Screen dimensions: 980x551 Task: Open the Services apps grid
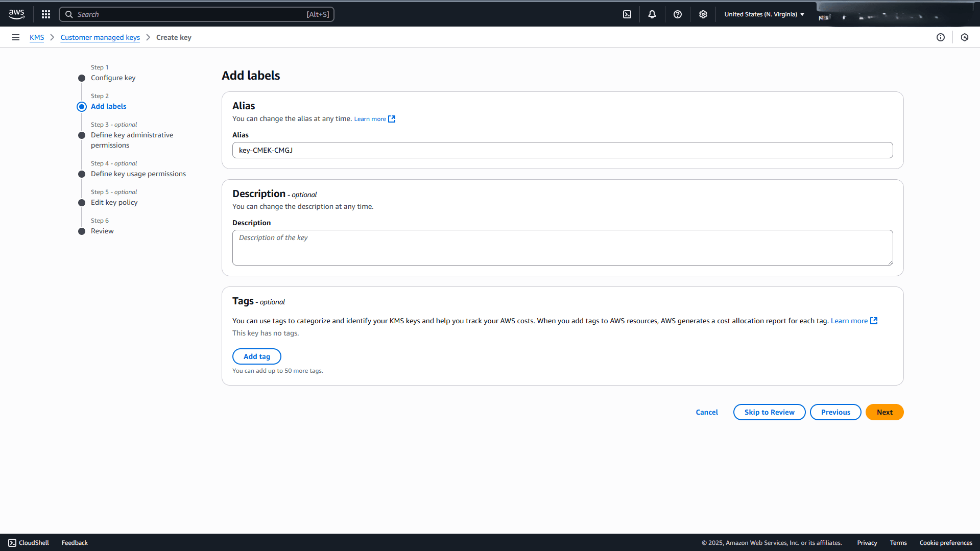click(x=45, y=14)
